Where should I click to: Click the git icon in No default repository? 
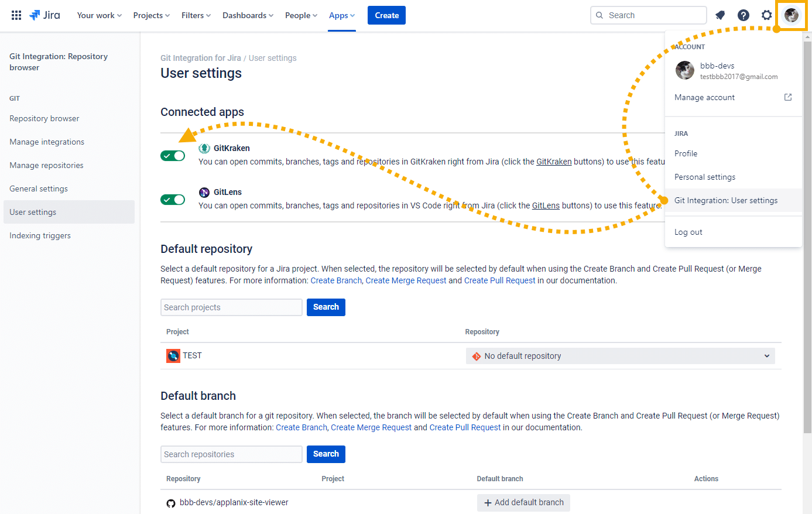[x=477, y=356]
